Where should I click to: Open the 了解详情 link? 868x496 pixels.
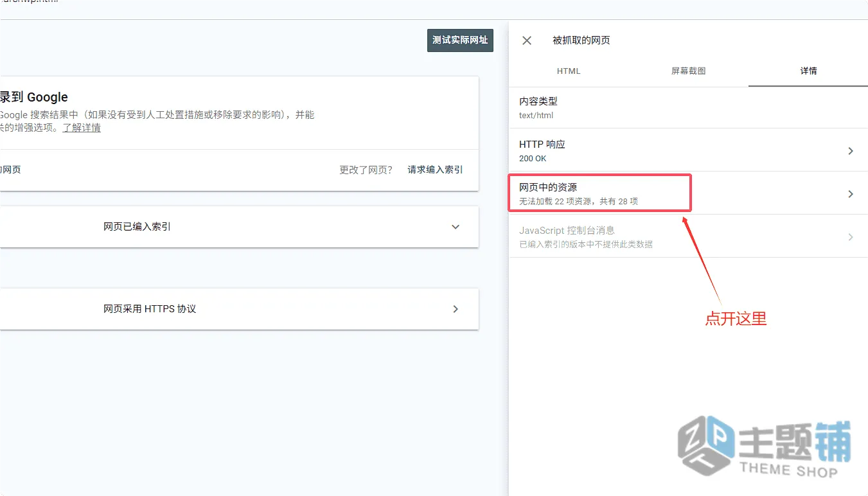(x=82, y=127)
